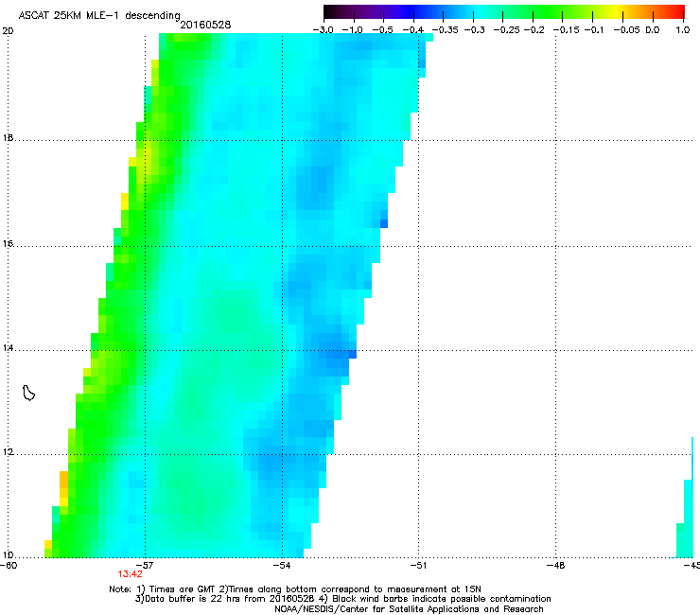The width and height of the screenshot is (700, 615).
Task: Click the longitude label -54
Action: click(282, 566)
